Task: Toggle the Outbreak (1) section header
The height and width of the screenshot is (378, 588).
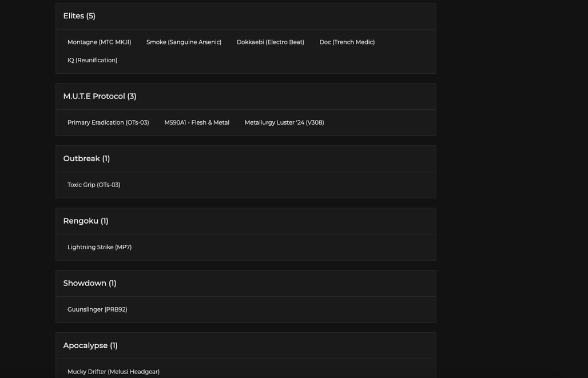Action: (x=245, y=158)
